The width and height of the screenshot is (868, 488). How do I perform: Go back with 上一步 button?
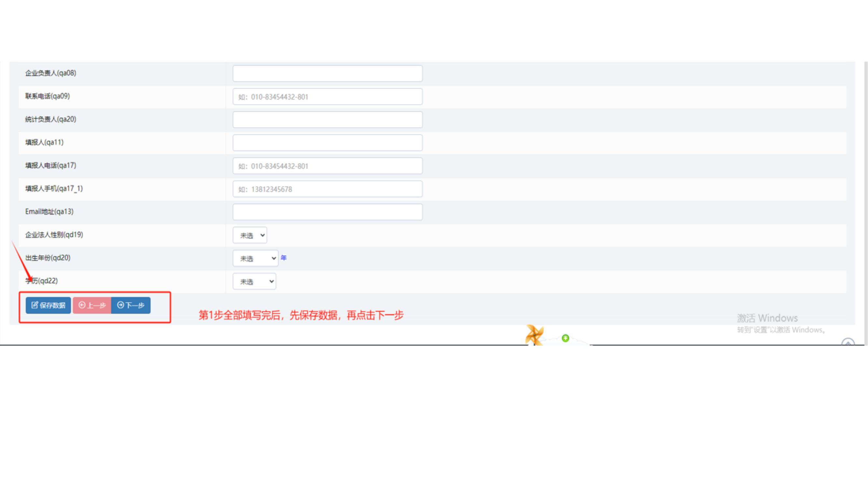coord(92,305)
